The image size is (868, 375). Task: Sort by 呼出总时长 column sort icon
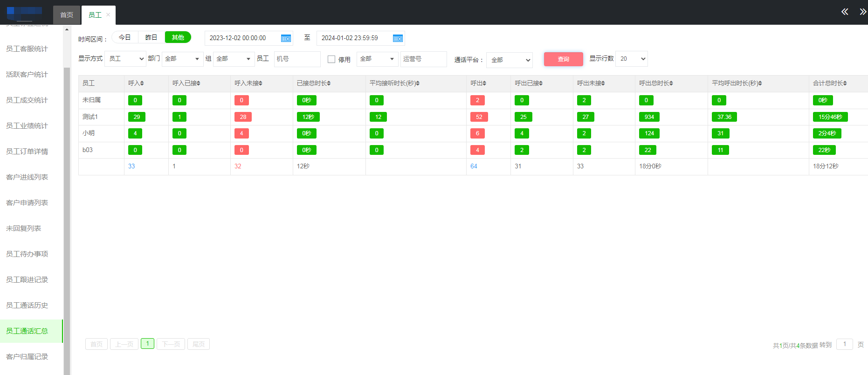(x=671, y=83)
